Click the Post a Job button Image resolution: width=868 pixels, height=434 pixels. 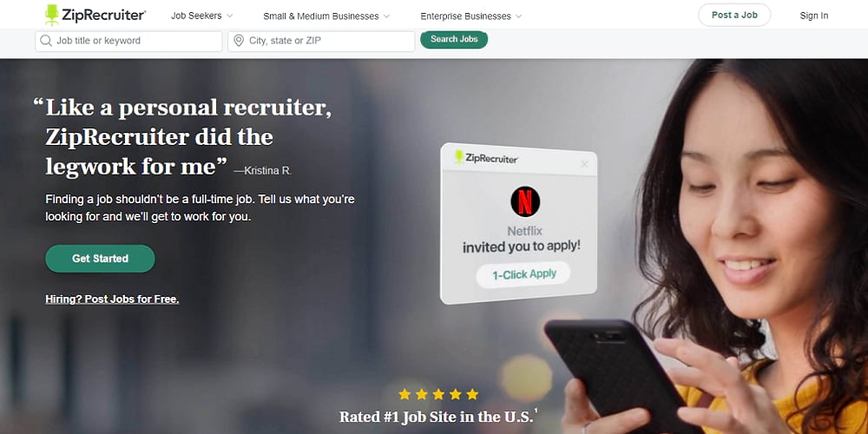click(x=734, y=15)
